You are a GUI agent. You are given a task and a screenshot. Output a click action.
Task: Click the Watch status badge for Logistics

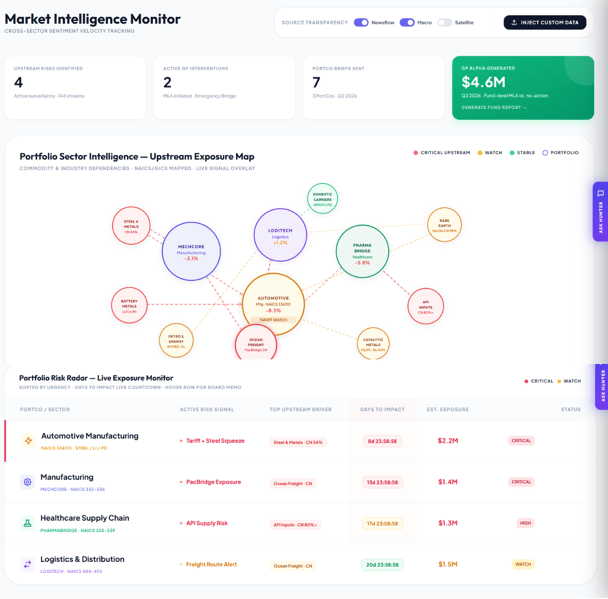tap(523, 564)
